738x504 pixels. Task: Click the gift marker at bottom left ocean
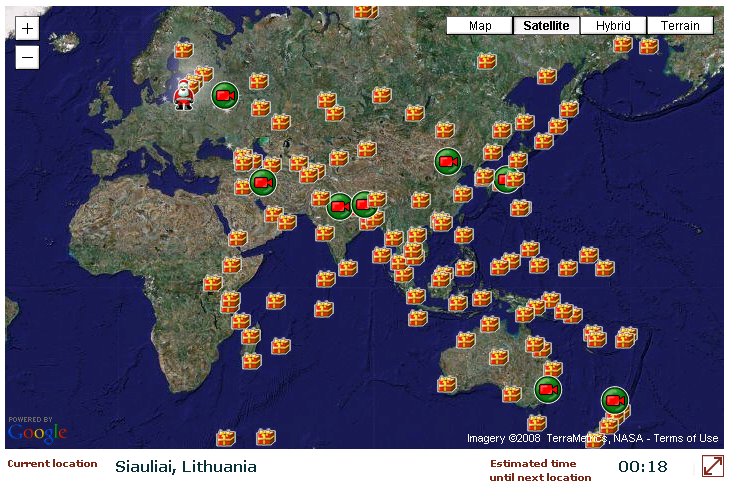click(x=225, y=438)
